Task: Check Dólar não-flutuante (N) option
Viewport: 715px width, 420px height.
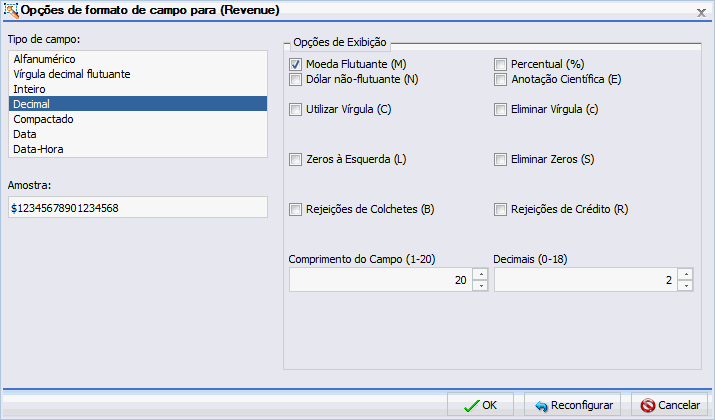Action: point(296,79)
